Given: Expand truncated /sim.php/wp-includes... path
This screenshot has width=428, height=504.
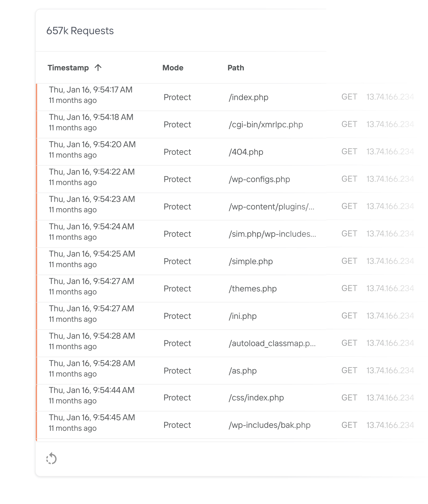Looking at the screenshot, I should 272,234.
